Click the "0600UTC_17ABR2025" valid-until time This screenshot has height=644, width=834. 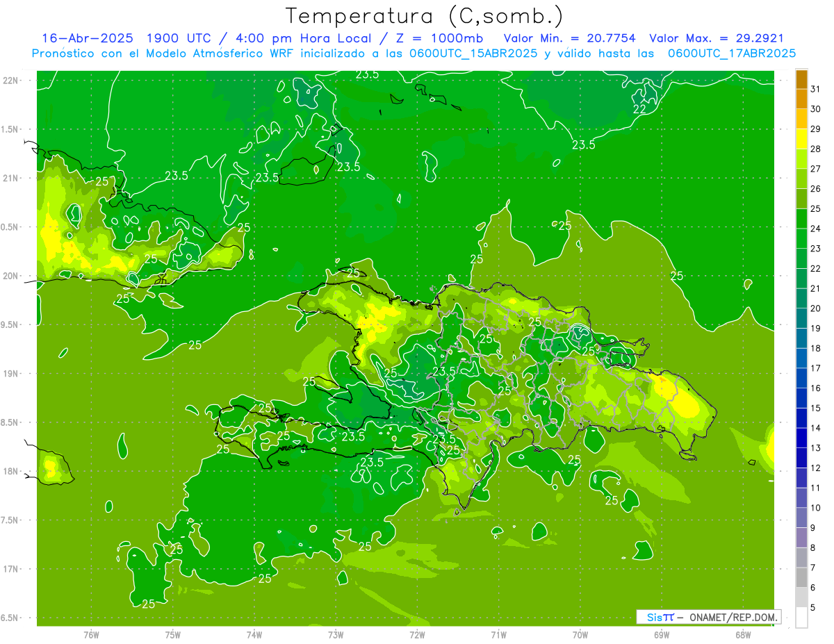click(x=732, y=53)
